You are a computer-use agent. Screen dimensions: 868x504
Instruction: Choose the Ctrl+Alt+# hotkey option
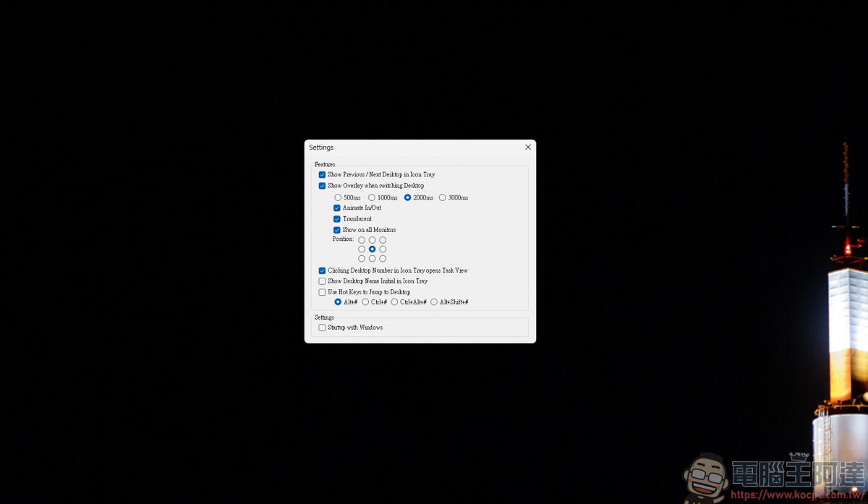pyautogui.click(x=395, y=302)
